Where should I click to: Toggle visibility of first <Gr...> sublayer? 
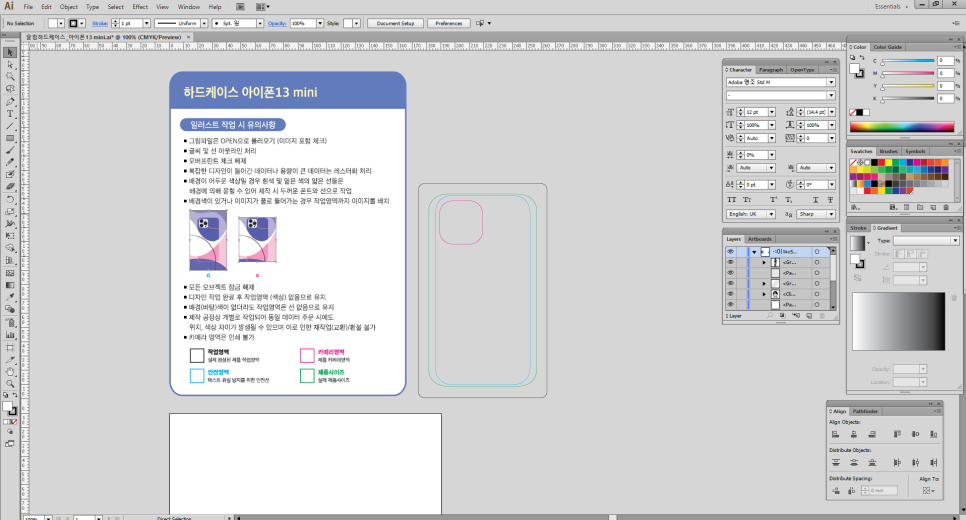click(730, 262)
